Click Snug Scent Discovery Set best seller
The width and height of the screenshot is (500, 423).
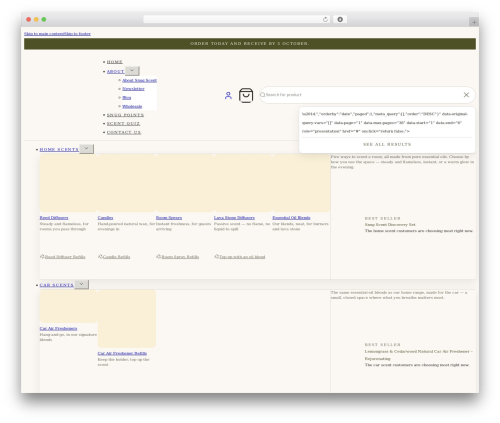click(x=390, y=225)
